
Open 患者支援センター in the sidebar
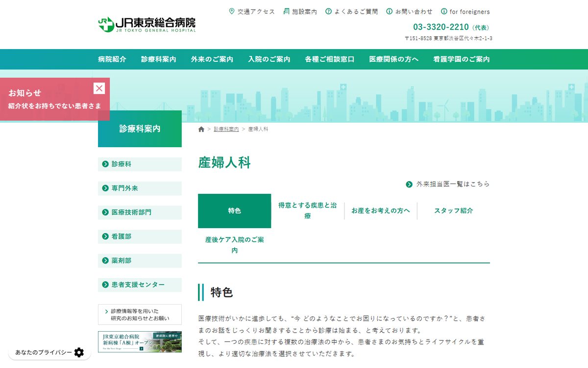[140, 285]
